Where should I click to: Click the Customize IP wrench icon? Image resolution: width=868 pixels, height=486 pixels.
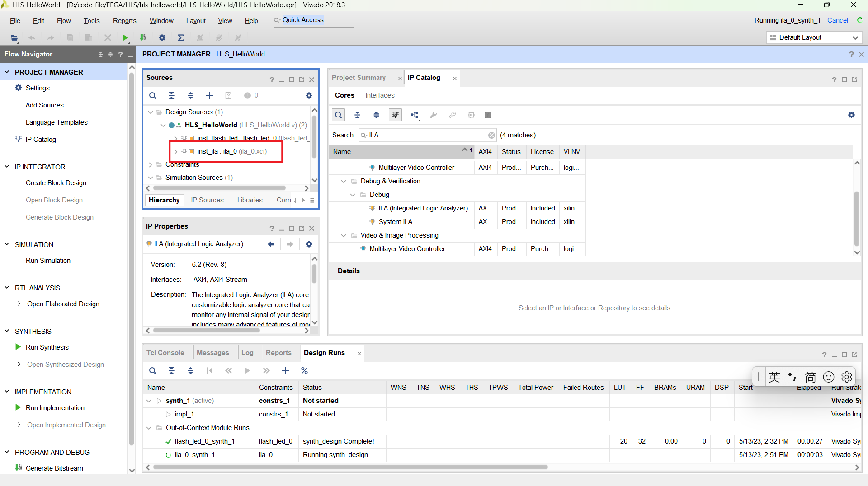coord(433,115)
